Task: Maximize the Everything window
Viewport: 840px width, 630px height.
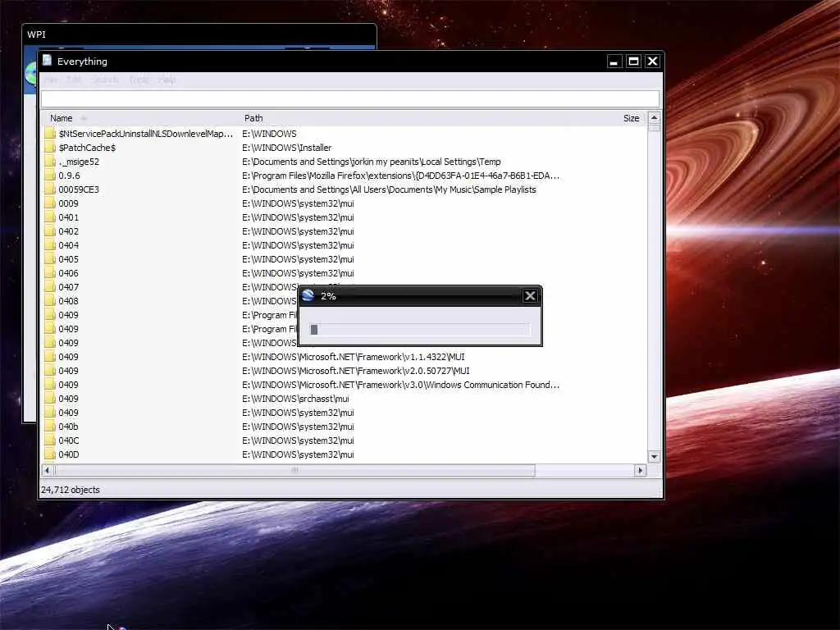Action: click(633, 62)
